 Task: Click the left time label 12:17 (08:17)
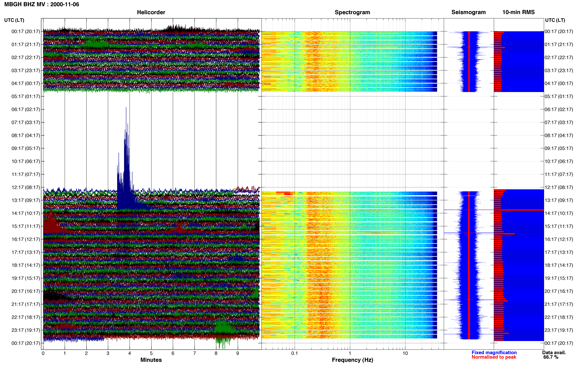pyautogui.click(x=26, y=187)
